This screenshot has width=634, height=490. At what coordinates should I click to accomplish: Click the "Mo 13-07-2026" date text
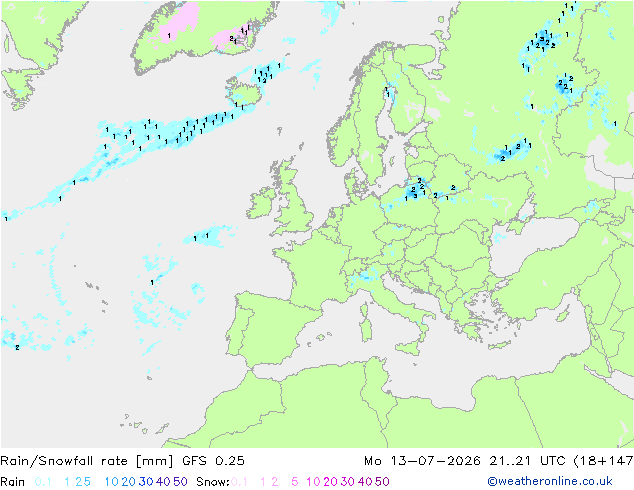tap(423, 461)
